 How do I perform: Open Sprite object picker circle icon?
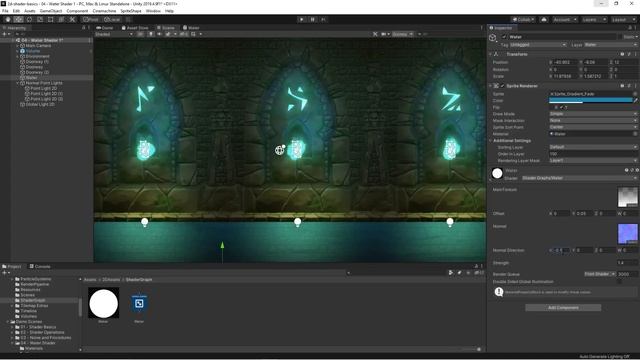(x=635, y=94)
